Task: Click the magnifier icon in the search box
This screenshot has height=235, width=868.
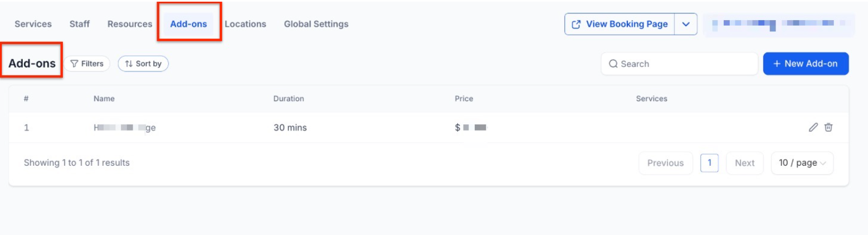Action: point(613,64)
